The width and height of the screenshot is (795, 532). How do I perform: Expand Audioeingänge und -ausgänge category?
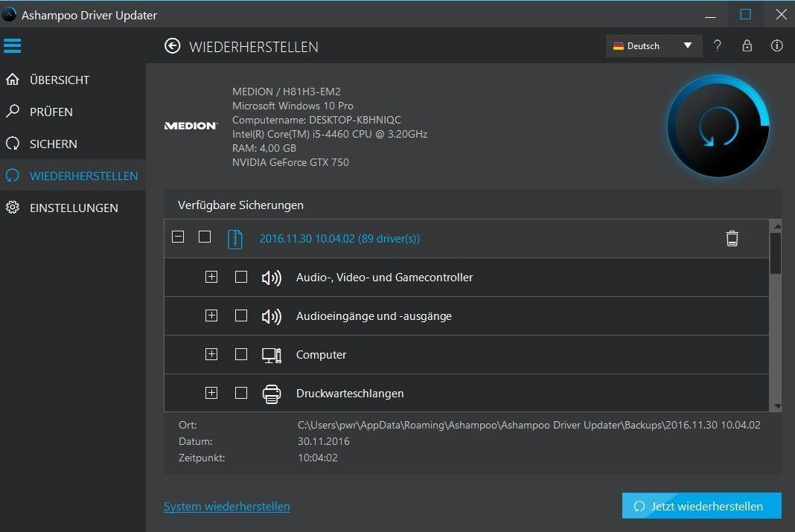(211, 315)
